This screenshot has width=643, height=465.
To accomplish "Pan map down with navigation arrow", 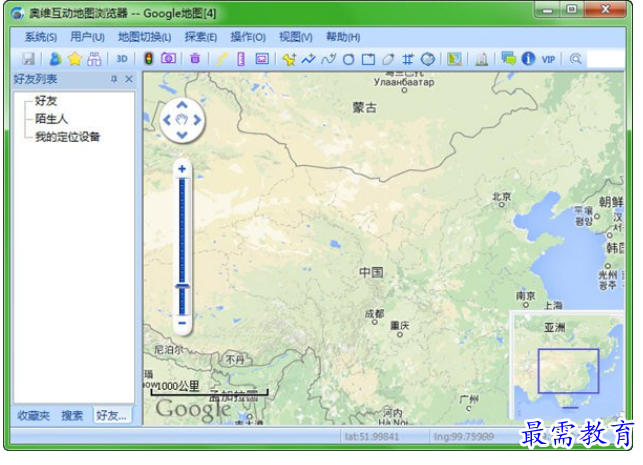I will pyautogui.click(x=182, y=135).
